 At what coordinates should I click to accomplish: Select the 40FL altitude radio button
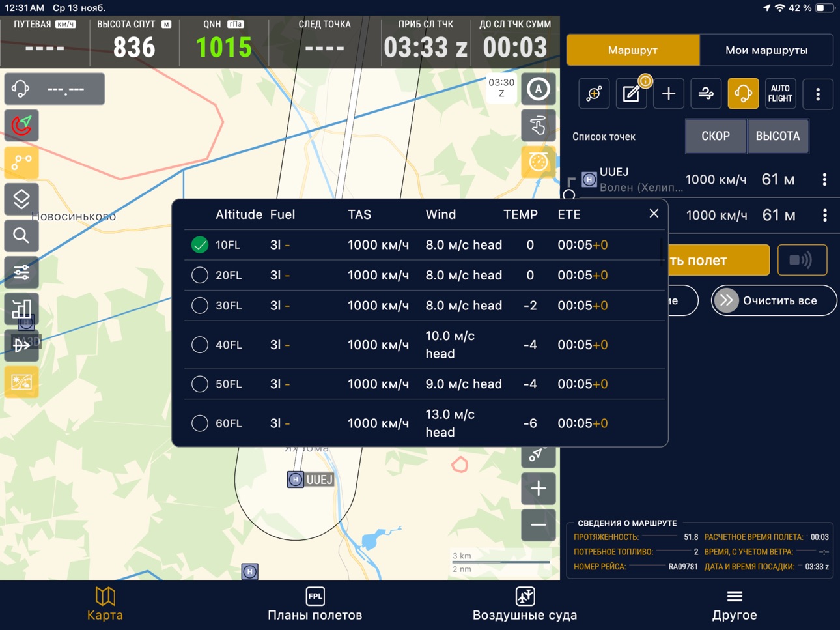click(200, 345)
